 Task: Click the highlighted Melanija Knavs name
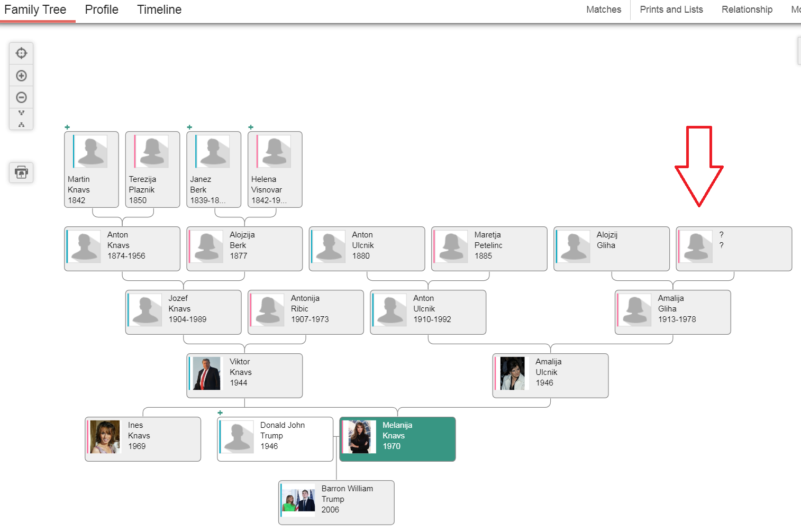(x=397, y=430)
